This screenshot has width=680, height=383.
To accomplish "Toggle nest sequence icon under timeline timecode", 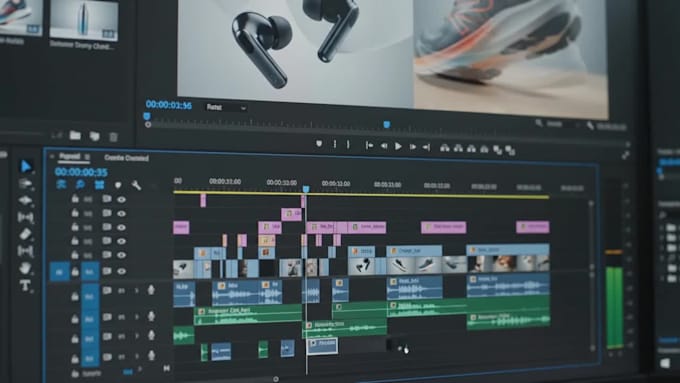I will click(x=61, y=184).
